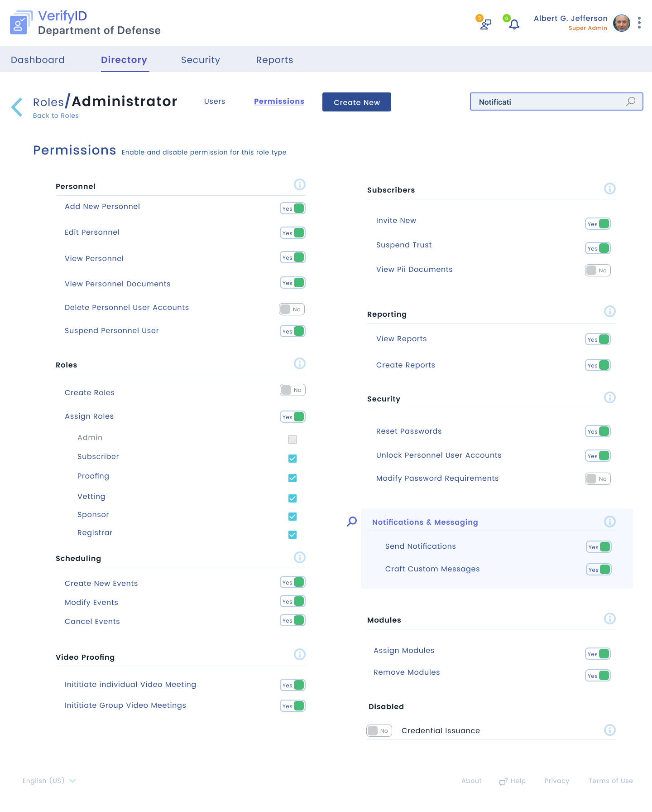Click the back arrow to Roles
The image size is (652, 812).
pyautogui.click(x=17, y=107)
